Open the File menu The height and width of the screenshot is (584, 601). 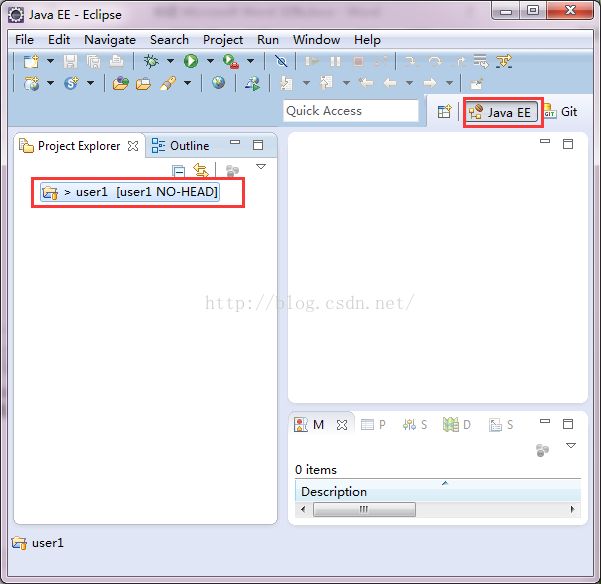[x=24, y=39]
